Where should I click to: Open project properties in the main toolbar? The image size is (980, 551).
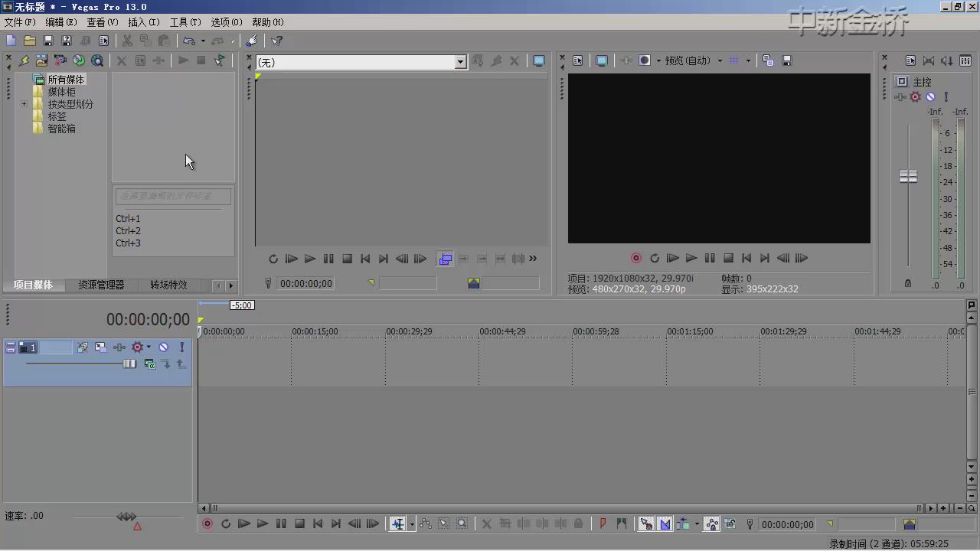104,41
